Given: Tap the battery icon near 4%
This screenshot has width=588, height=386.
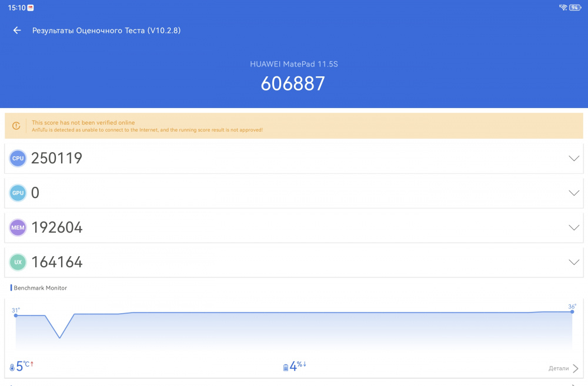Looking at the screenshot, I should [286, 367].
